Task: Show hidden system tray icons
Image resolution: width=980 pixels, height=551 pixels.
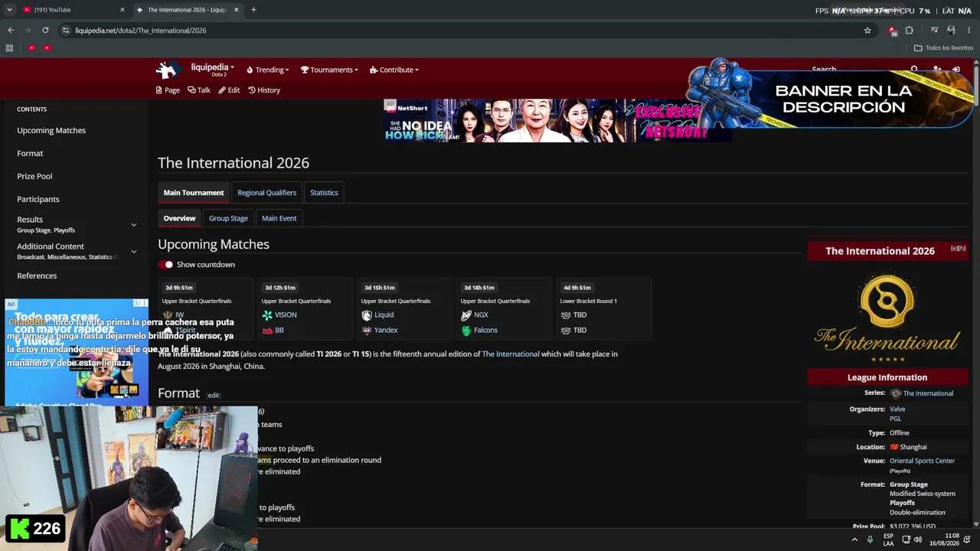Action: pyautogui.click(x=854, y=540)
